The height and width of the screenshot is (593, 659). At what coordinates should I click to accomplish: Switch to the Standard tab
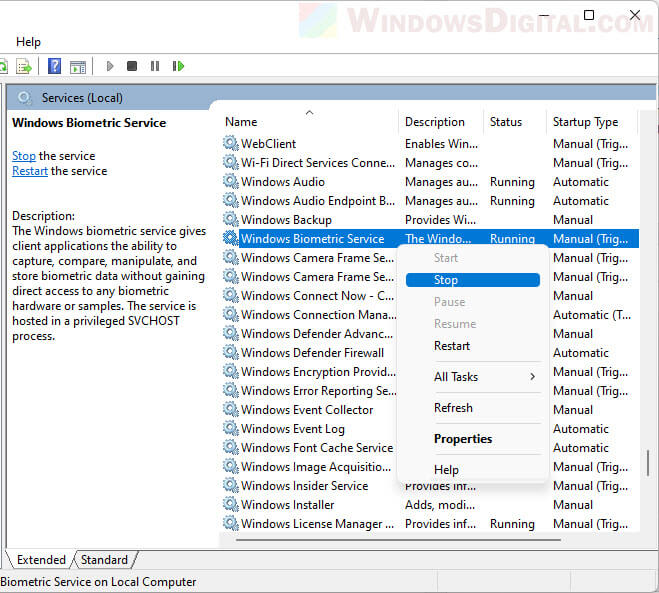[x=104, y=560]
